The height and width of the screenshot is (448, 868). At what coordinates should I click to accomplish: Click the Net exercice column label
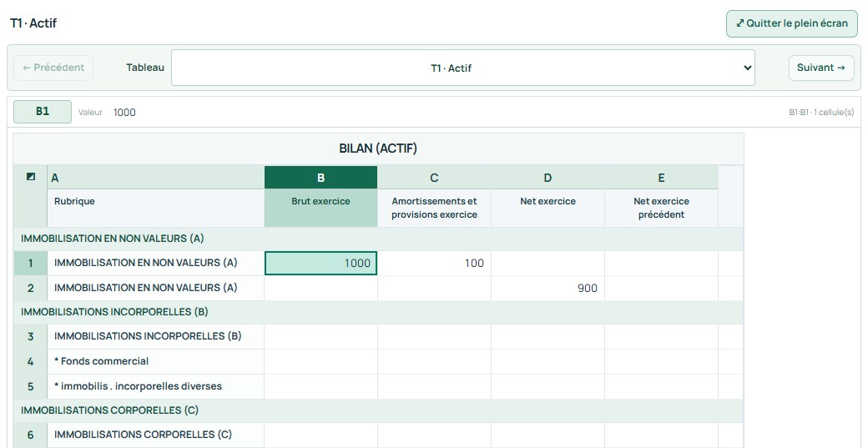[548, 201]
